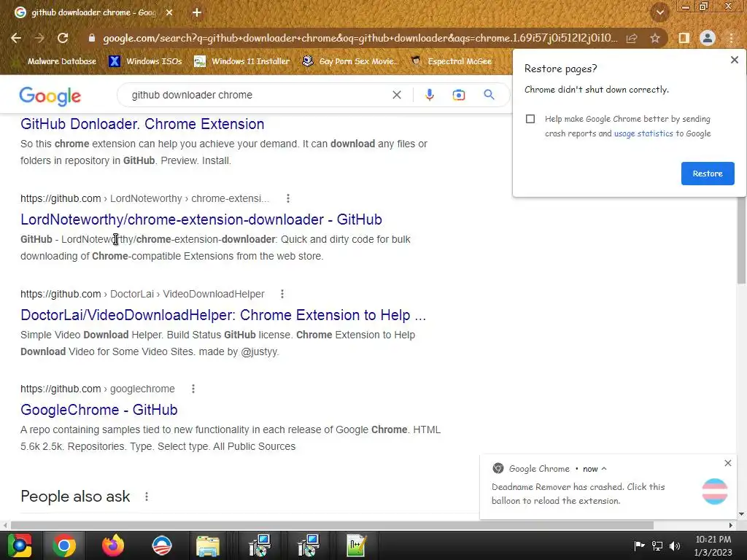The width and height of the screenshot is (747, 560).
Task: Open the GoogleChrome - GitHub result
Action: [99, 410]
